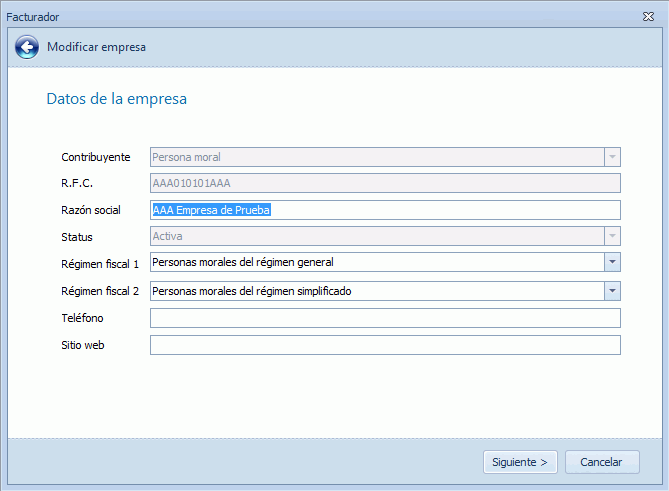Close the Facturador window

pyautogui.click(x=648, y=17)
